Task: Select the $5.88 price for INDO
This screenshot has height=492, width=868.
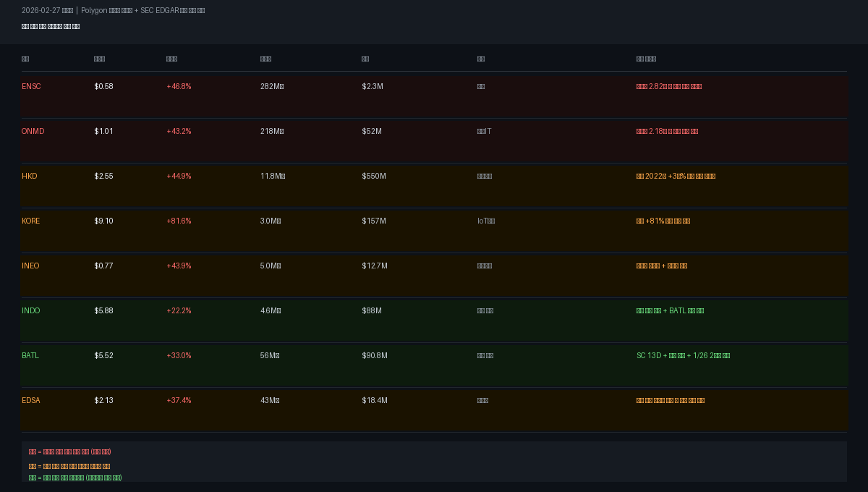Action: point(103,310)
